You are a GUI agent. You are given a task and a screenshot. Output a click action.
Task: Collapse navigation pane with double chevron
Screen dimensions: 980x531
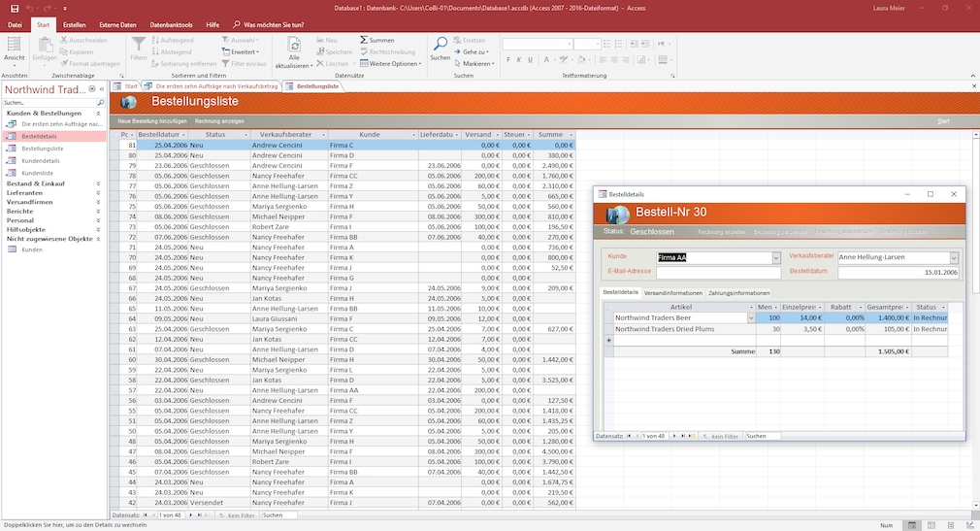pyautogui.click(x=101, y=89)
